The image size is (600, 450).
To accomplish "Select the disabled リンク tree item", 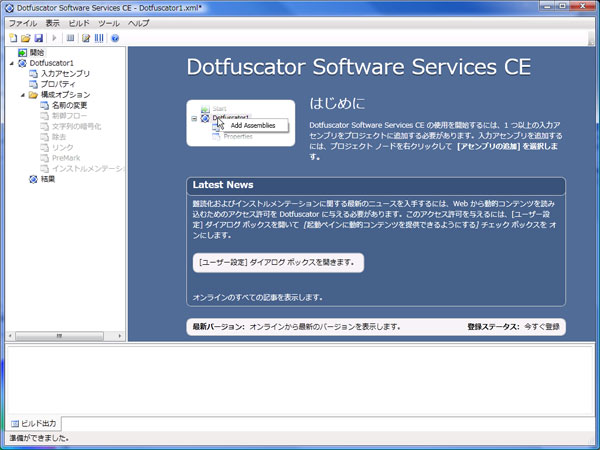I will pyautogui.click(x=62, y=147).
